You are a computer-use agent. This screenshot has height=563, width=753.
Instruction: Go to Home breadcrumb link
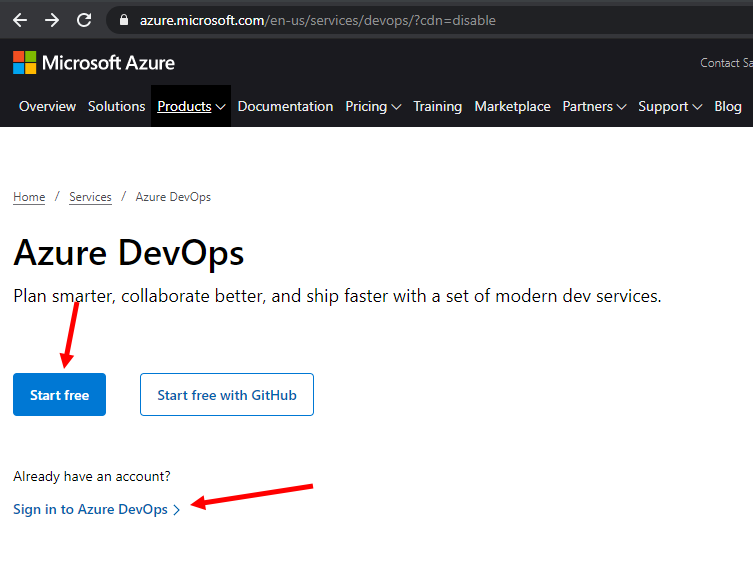(x=29, y=197)
